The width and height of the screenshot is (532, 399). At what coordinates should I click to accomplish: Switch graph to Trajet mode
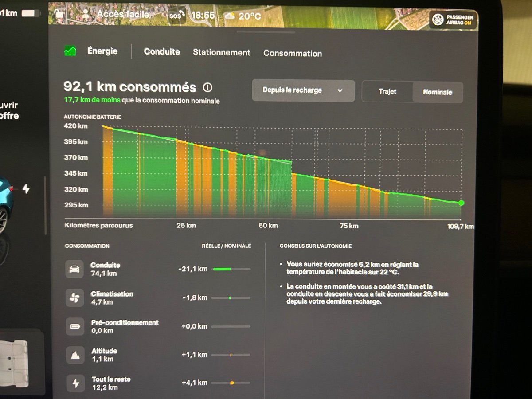(x=387, y=91)
